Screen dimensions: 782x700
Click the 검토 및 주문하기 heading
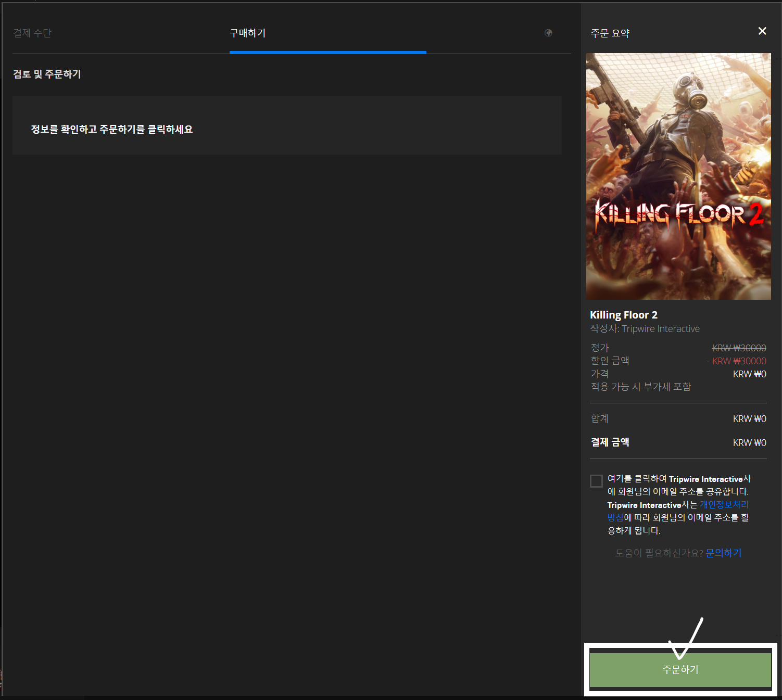coord(47,74)
